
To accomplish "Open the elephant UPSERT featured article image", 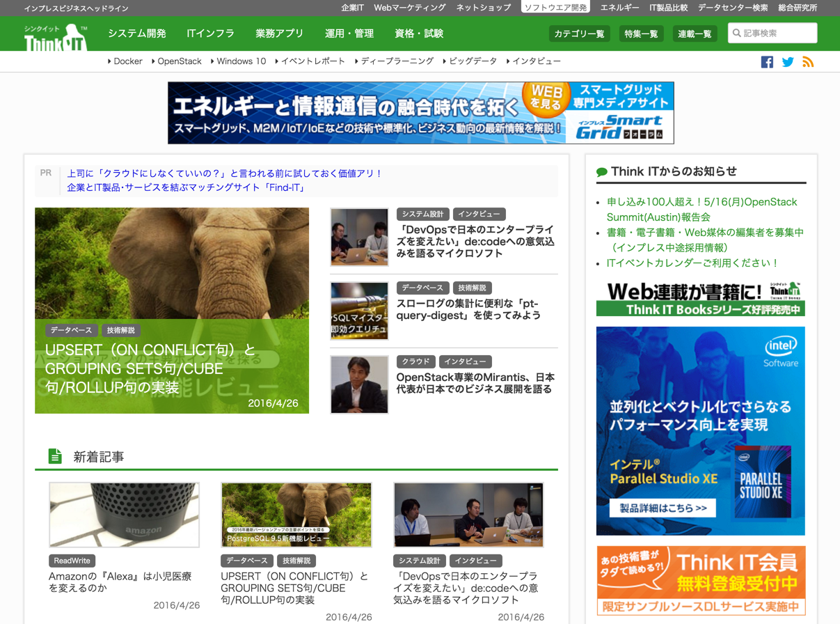I will 172,310.
